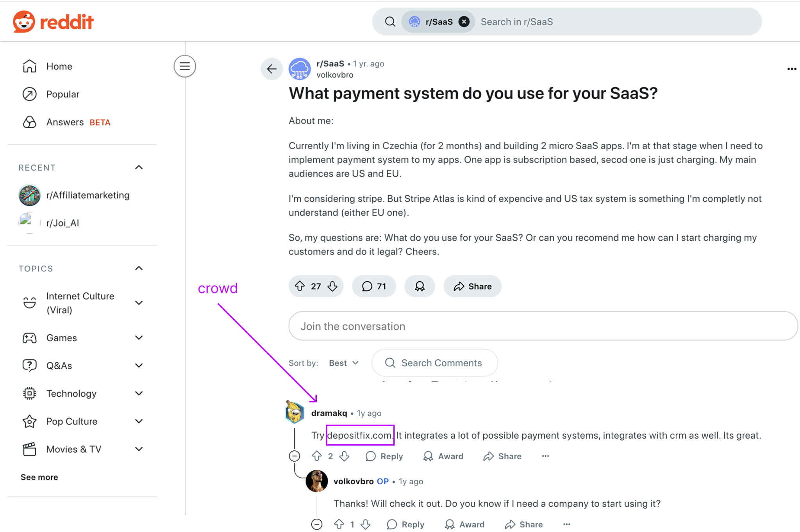Click the Internet Culture smiley icon

[x=29, y=303]
